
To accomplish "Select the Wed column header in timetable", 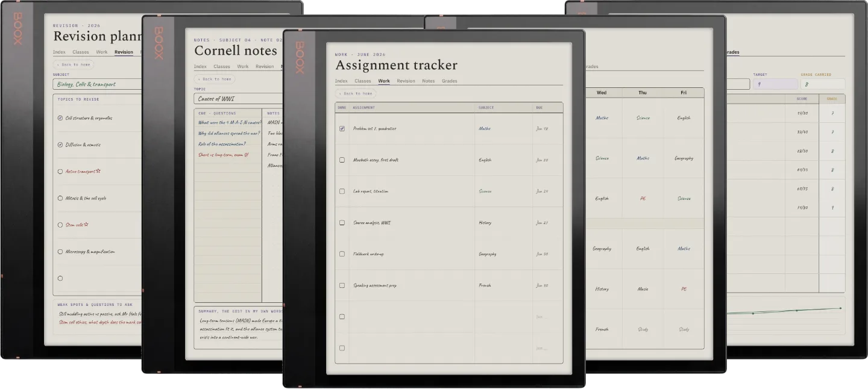I will click(x=602, y=93).
